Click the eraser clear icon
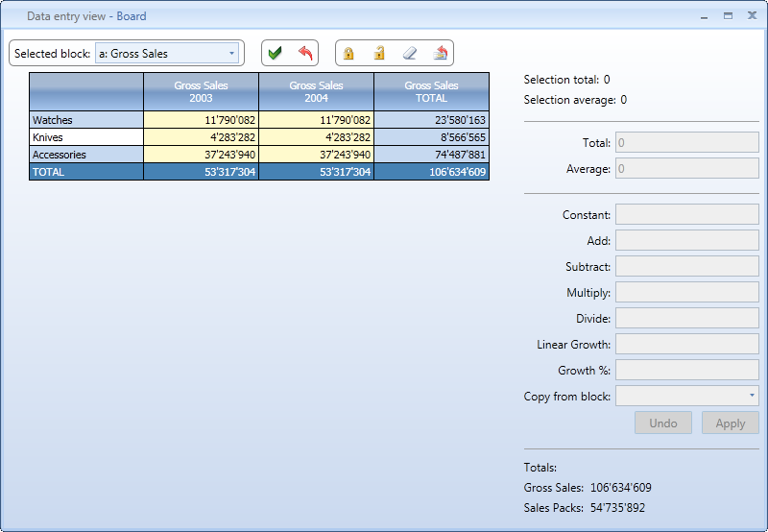768x532 pixels. 410,54
